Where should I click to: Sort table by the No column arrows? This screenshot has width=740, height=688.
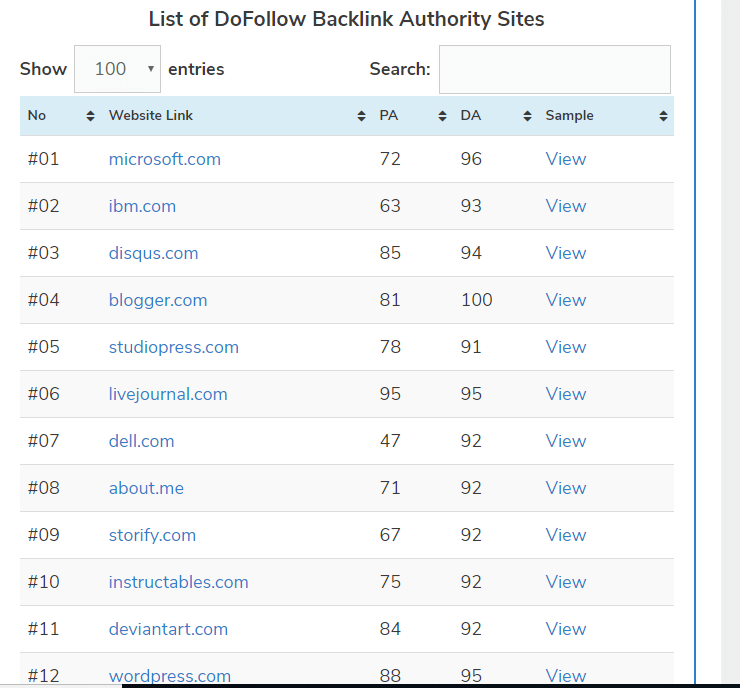coord(90,116)
